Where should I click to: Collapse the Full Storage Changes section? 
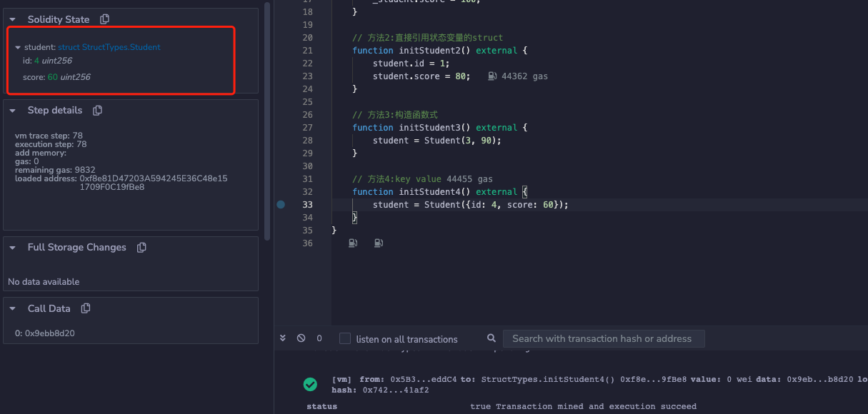[13, 248]
